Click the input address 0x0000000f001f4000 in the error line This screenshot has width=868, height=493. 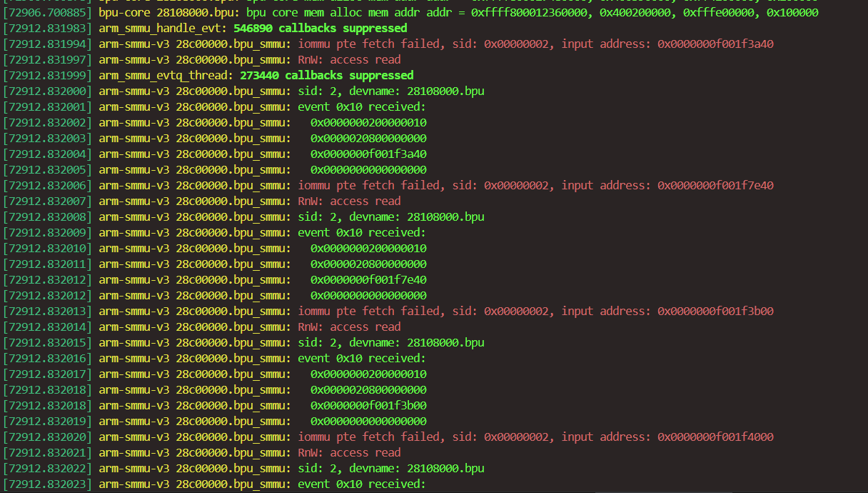pos(715,437)
